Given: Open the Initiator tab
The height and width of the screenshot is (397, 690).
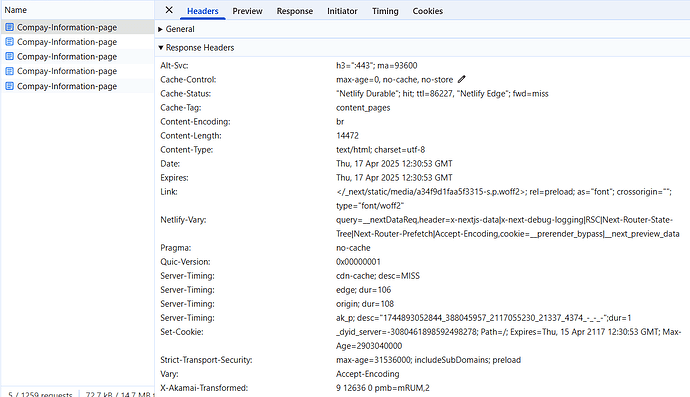Looking at the screenshot, I should point(342,11).
